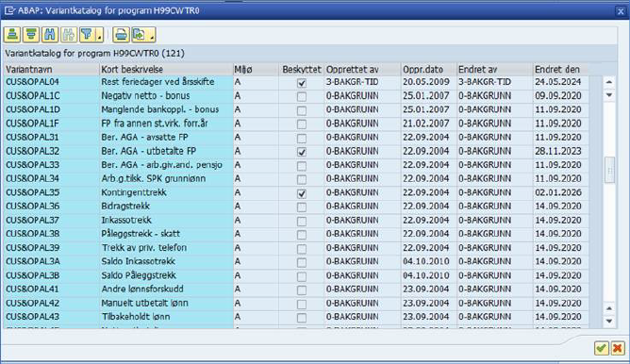
Task: Select variant CUS&OPAL42
Action: [32, 303]
